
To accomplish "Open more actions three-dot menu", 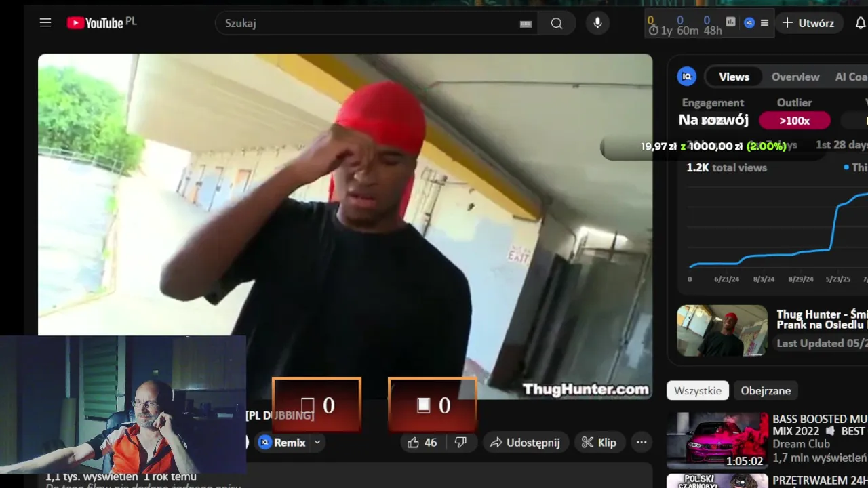I will point(641,443).
